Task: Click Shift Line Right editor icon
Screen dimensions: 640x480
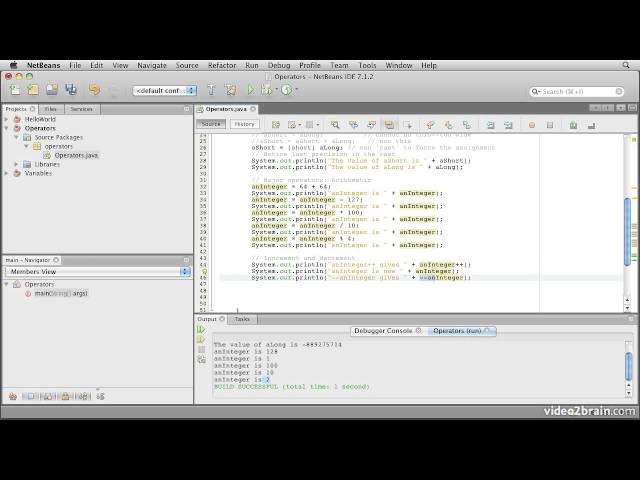Action: click(x=508, y=125)
